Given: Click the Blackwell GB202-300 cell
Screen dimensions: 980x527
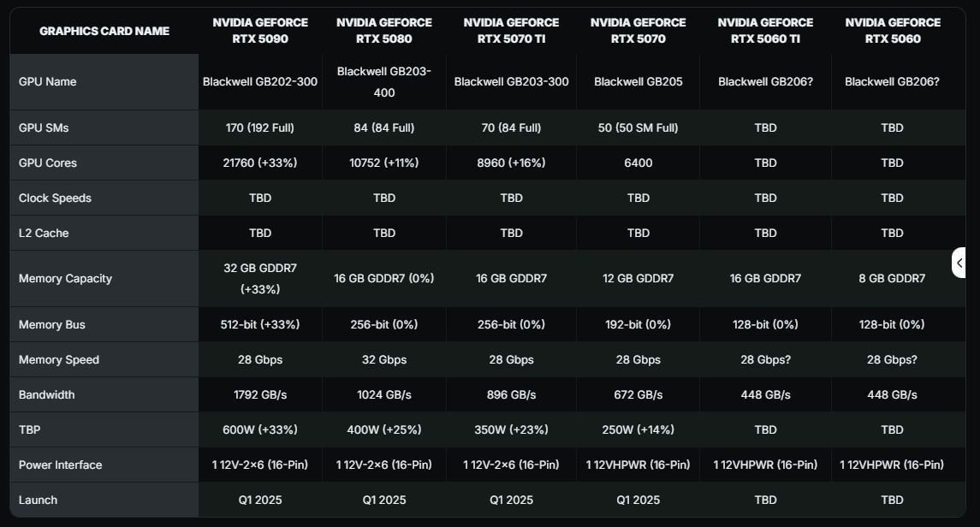Looking at the screenshot, I should [x=260, y=82].
